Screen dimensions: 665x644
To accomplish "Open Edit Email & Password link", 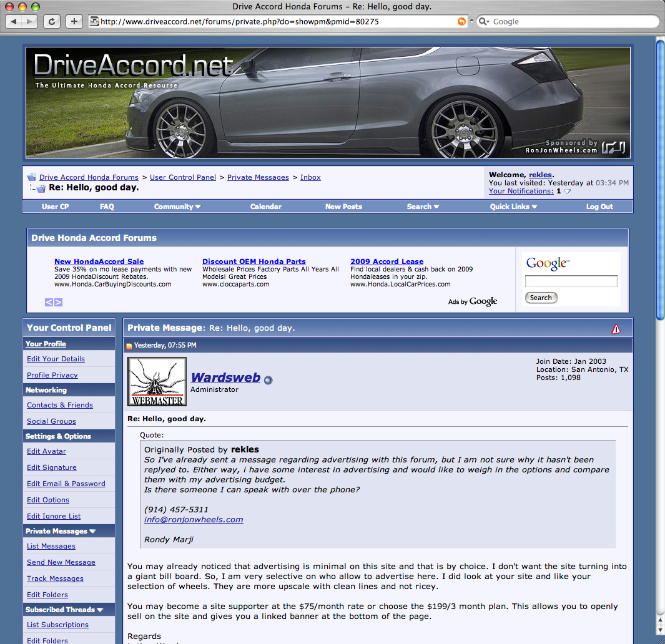I will (66, 484).
